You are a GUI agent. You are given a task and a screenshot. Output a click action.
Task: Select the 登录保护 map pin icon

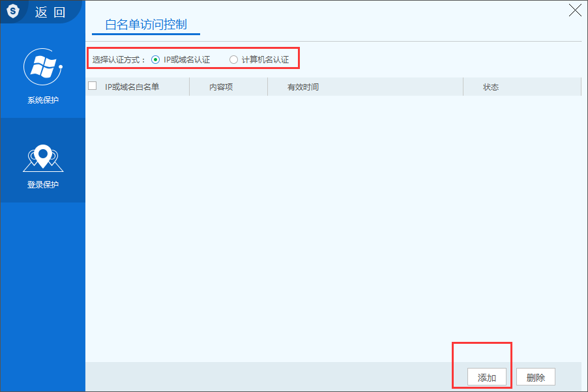click(x=42, y=156)
